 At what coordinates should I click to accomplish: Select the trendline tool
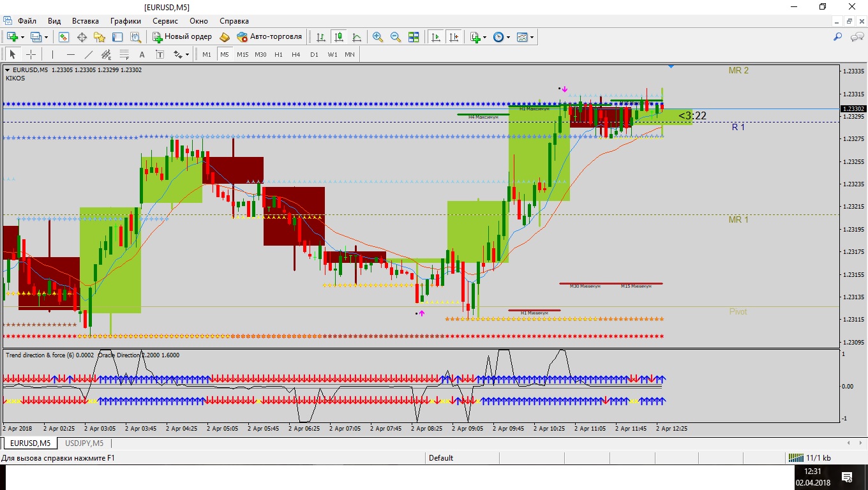point(89,54)
